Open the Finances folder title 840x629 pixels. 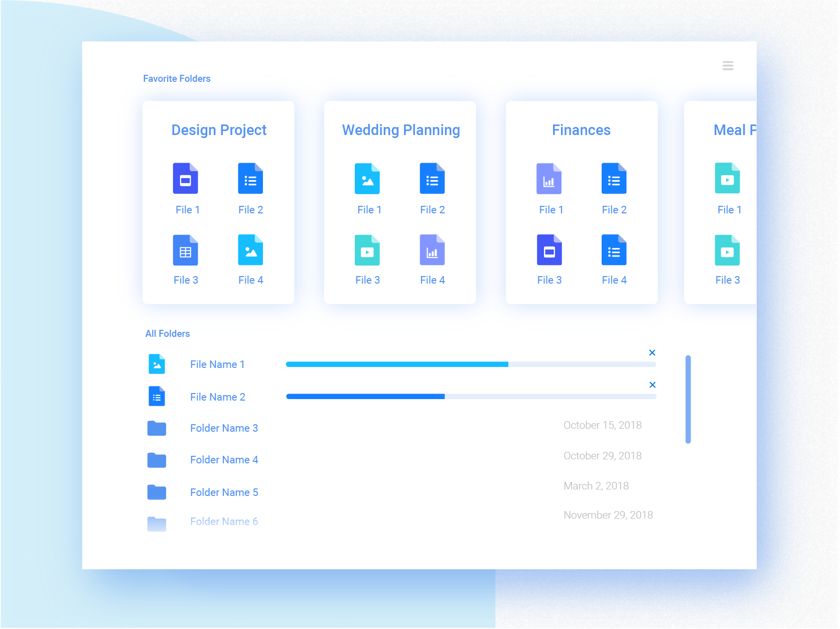pyautogui.click(x=581, y=130)
